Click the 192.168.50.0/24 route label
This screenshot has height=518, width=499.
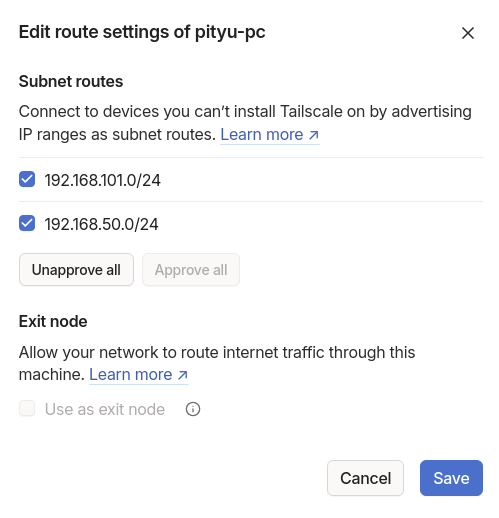click(x=101, y=224)
